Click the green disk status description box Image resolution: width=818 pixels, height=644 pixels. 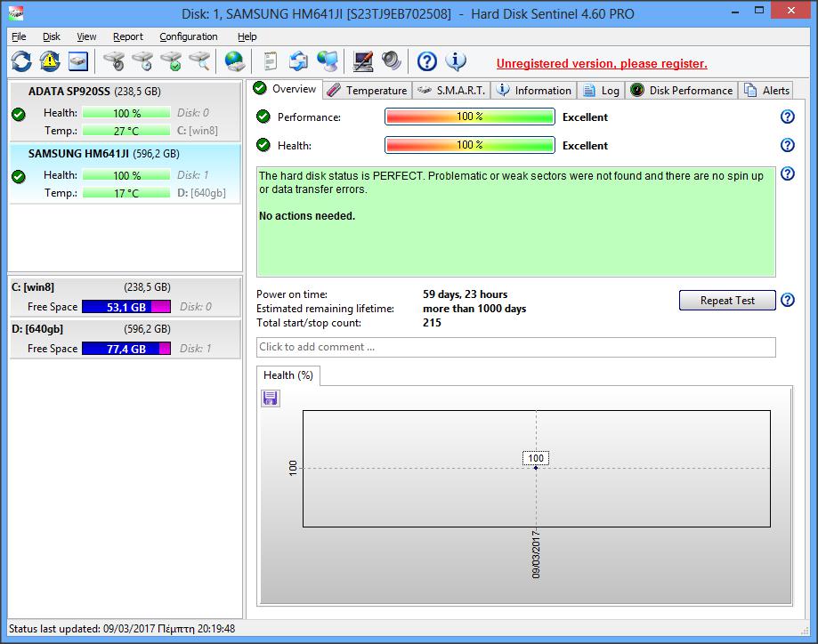pyautogui.click(x=516, y=222)
